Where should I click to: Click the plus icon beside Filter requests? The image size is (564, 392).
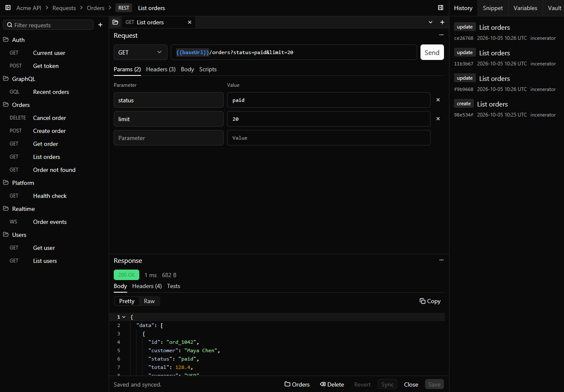(x=100, y=25)
